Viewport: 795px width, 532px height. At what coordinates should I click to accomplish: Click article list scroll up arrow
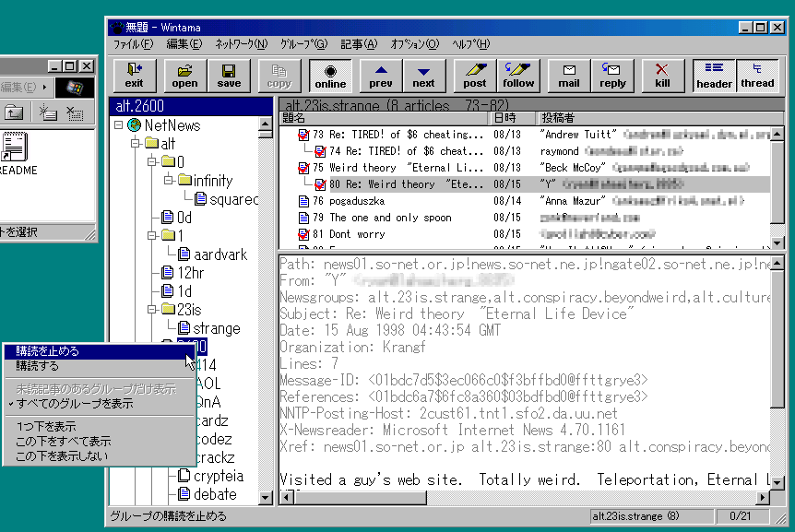(777, 134)
